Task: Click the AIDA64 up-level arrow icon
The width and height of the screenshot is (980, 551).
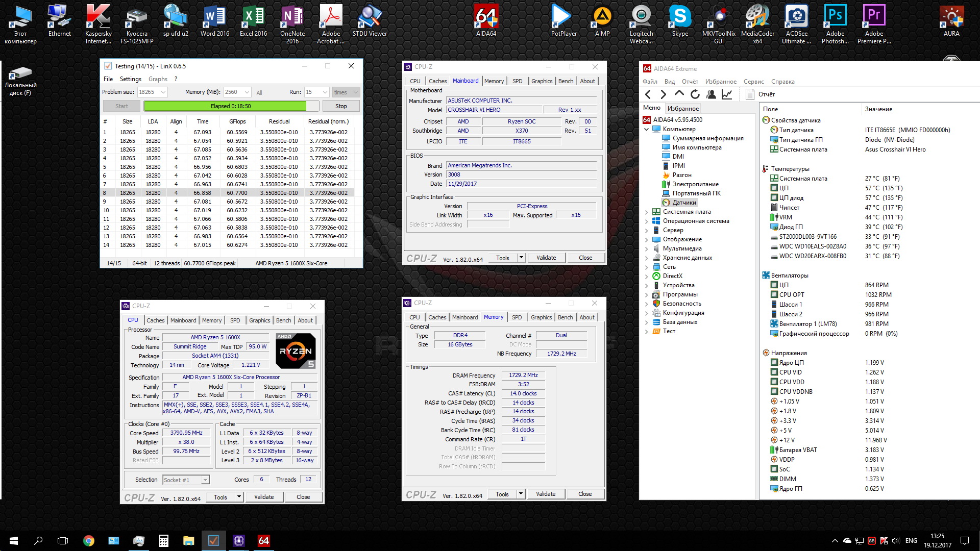Action: [679, 94]
